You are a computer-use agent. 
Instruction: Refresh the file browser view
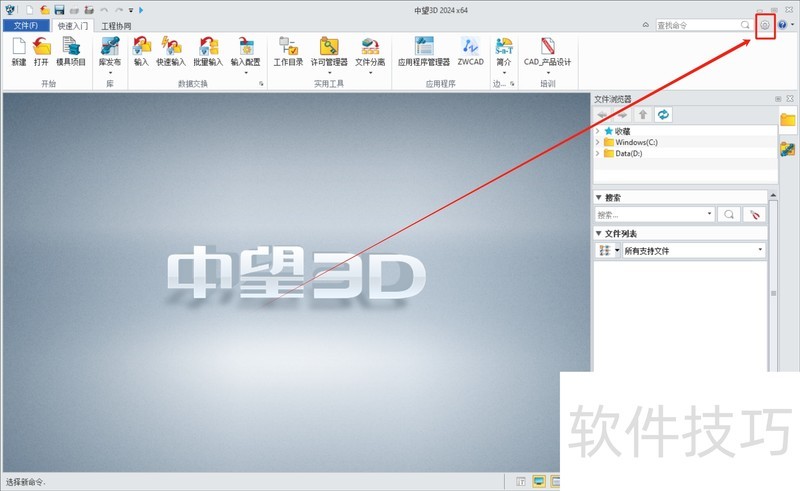(x=663, y=114)
